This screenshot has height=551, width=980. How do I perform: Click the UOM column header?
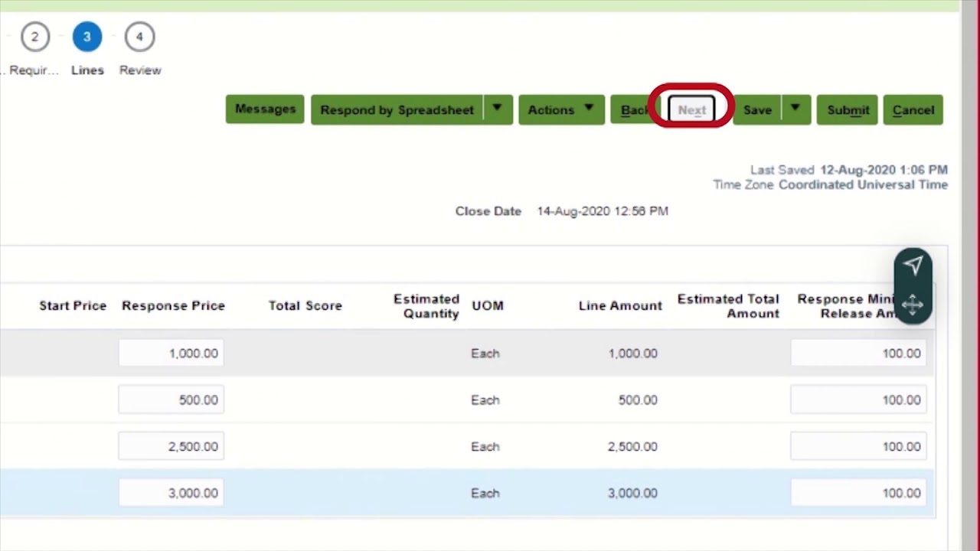click(488, 305)
